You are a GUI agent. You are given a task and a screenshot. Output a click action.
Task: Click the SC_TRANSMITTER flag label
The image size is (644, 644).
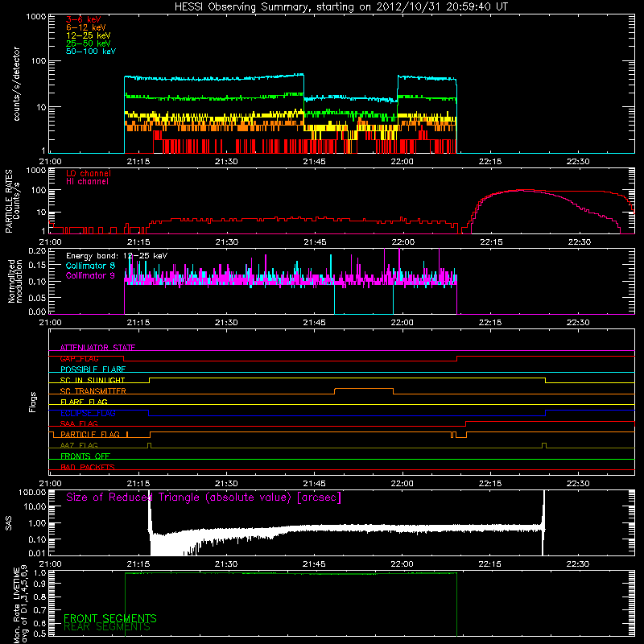coord(93,390)
